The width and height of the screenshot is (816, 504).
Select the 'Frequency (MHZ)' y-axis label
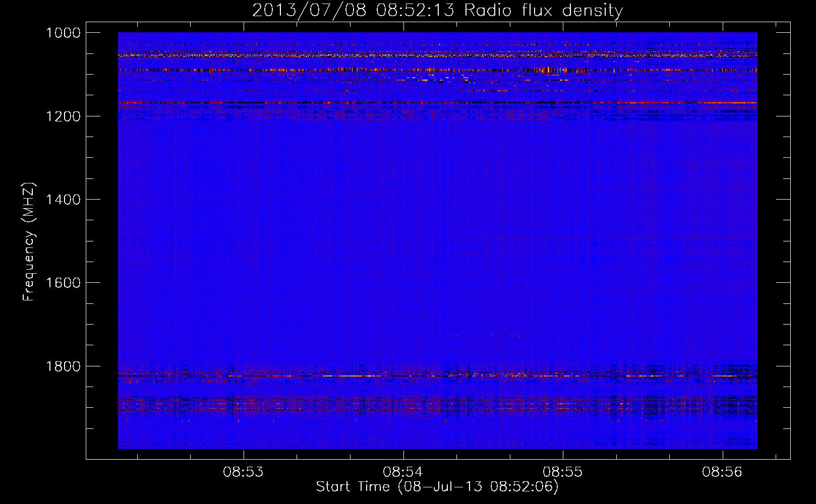(x=29, y=242)
